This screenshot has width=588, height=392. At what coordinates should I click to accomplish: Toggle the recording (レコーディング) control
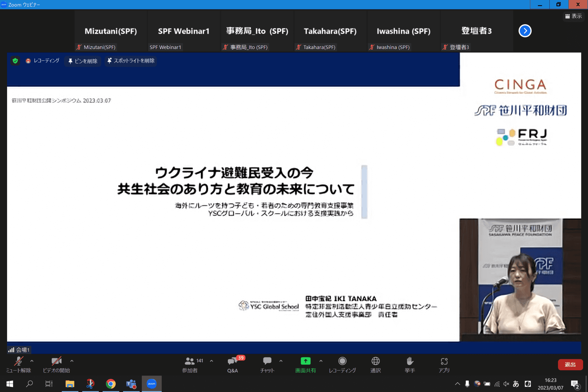coord(342,361)
